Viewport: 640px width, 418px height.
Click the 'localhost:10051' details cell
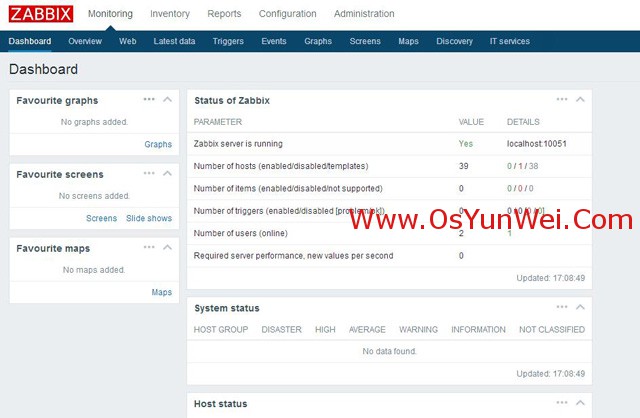click(x=537, y=144)
